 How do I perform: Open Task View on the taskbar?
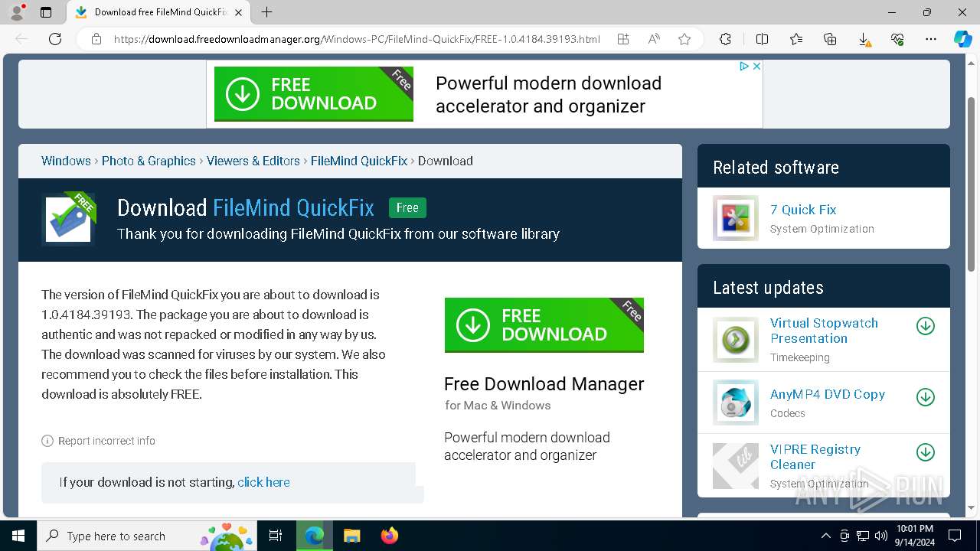(276, 536)
